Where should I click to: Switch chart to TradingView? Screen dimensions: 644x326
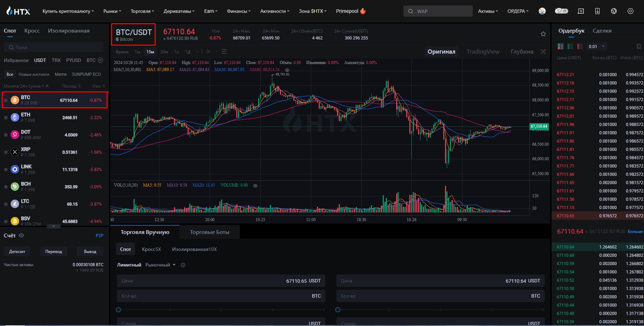483,52
